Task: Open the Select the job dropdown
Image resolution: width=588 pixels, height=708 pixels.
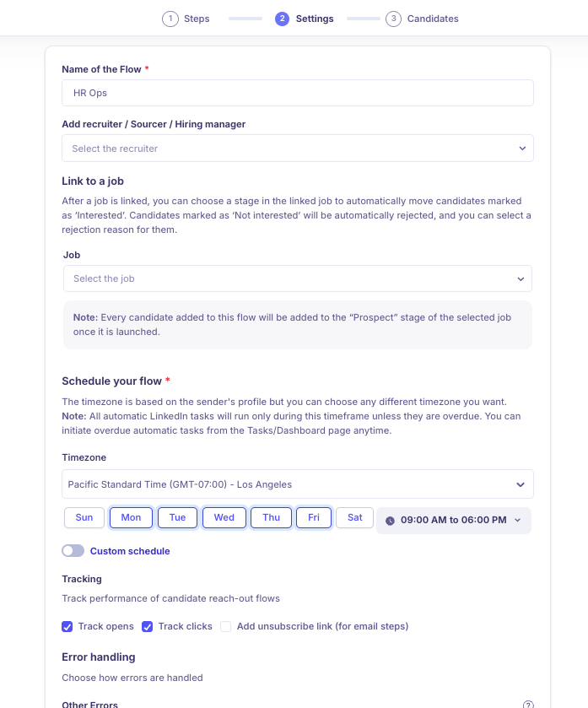Action: pos(297,278)
